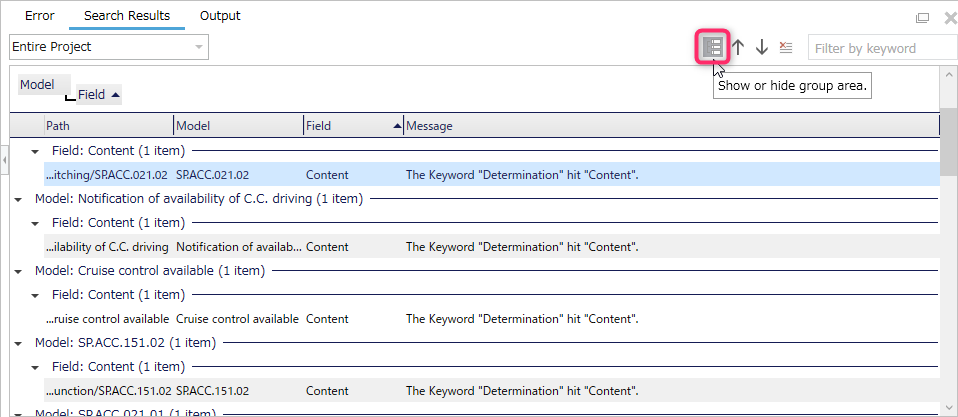Sort by the Model column header
Image resolution: width=958 pixels, height=417 pixels.
click(238, 126)
